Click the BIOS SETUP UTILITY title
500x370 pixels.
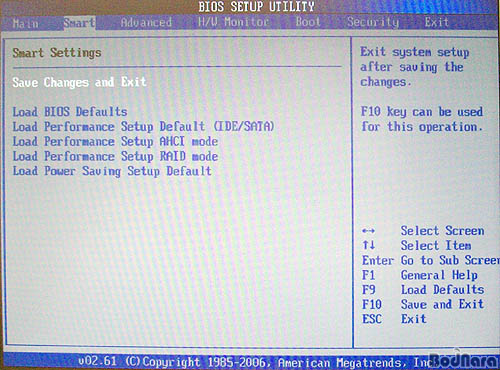[x=256, y=7]
